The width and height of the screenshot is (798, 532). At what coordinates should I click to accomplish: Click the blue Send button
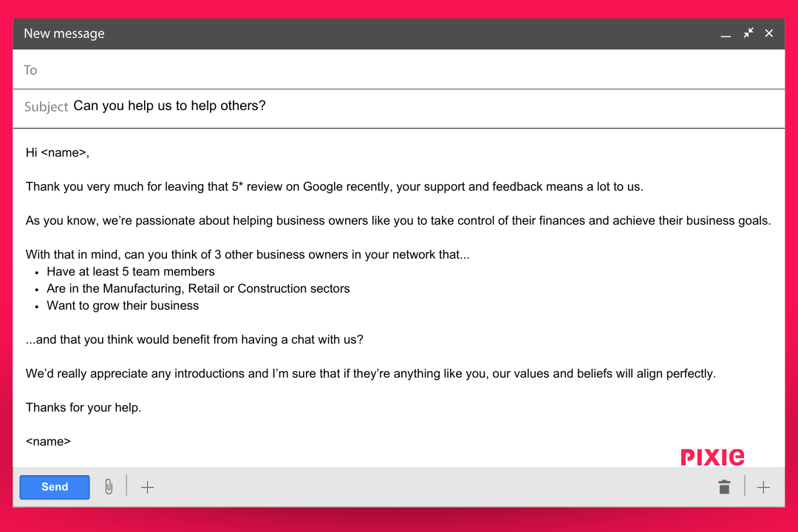click(55, 487)
